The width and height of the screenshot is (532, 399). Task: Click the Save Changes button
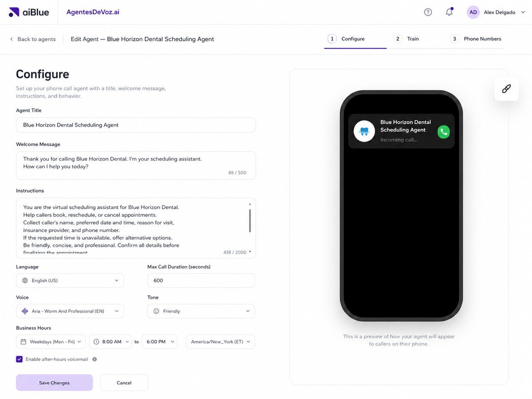click(x=55, y=383)
